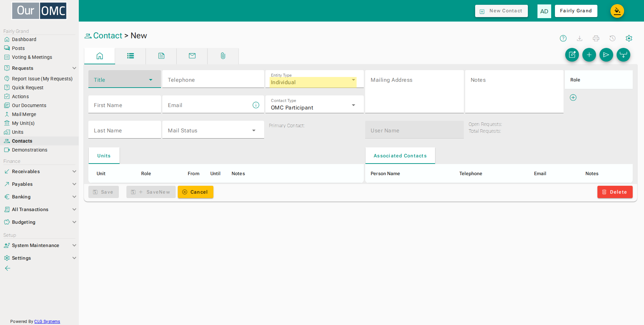This screenshot has height=325, width=644.
Task: Click the First Name field
Action: [125, 104]
